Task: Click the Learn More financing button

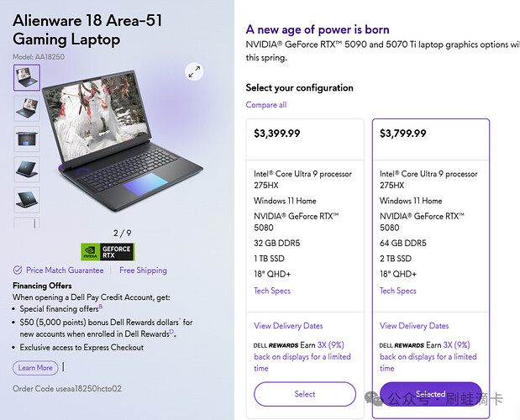Action: tap(35, 368)
